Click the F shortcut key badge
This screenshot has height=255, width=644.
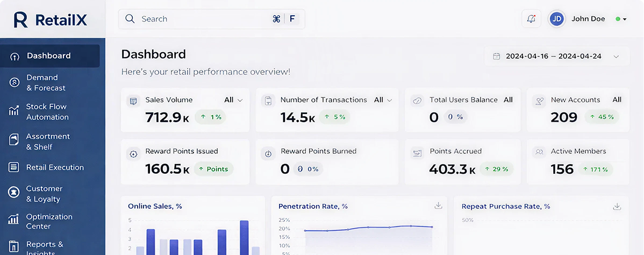(x=292, y=19)
